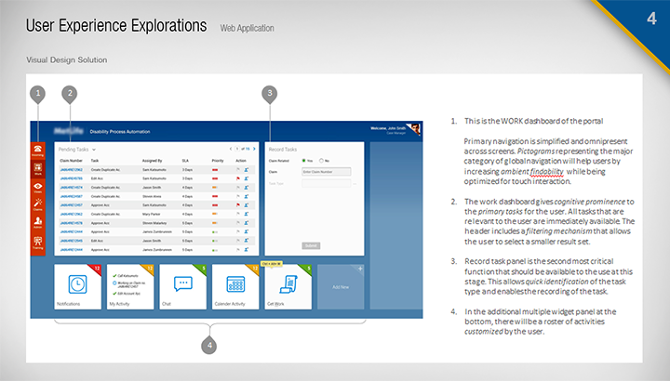The height and width of the screenshot is (381, 670).
Task: Click the plus icon on Add New tile
Action: (x=360, y=269)
